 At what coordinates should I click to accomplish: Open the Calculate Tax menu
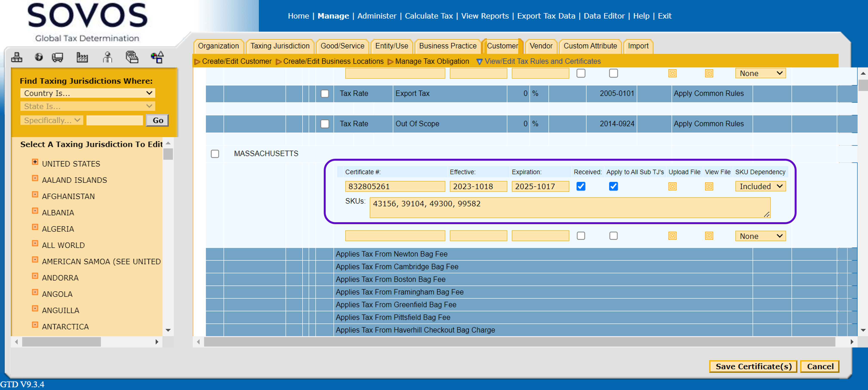point(429,16)
